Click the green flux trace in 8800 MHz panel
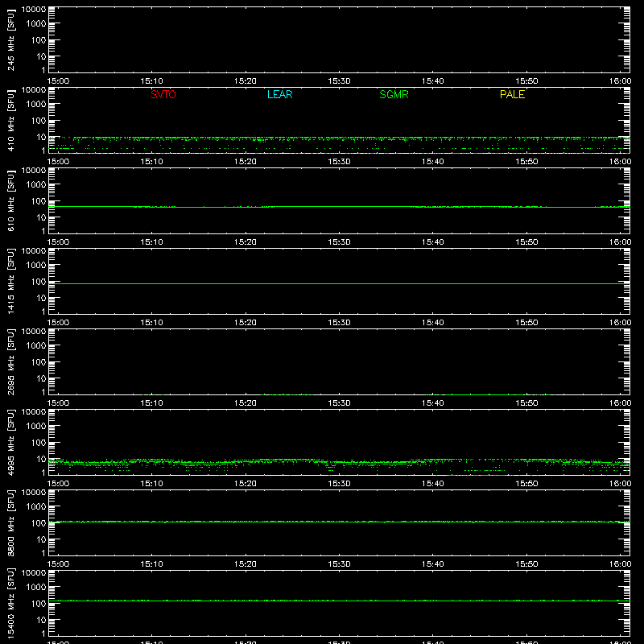Screen dimensions: 644x644 (x=339, y=522)
